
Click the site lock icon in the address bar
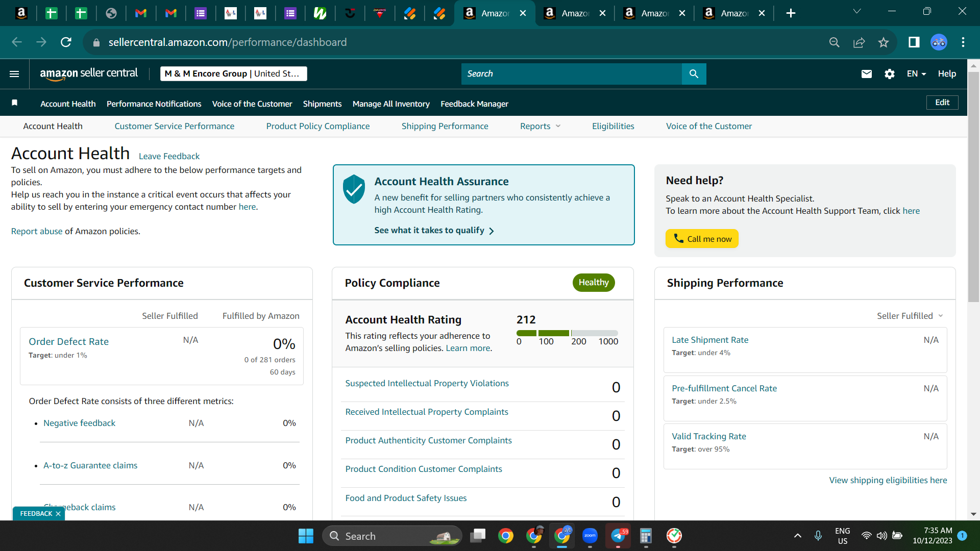click(x=96, y=43)
